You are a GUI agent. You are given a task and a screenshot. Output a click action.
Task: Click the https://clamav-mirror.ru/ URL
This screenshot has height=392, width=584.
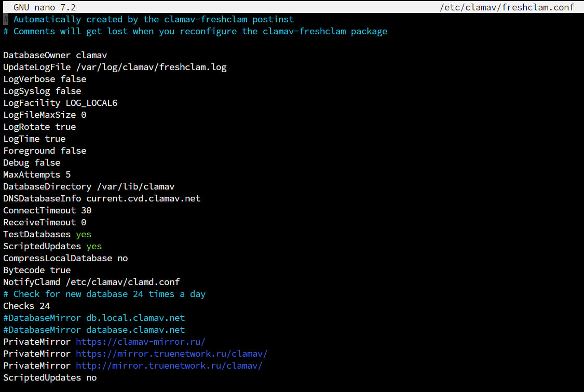(140, 342)
